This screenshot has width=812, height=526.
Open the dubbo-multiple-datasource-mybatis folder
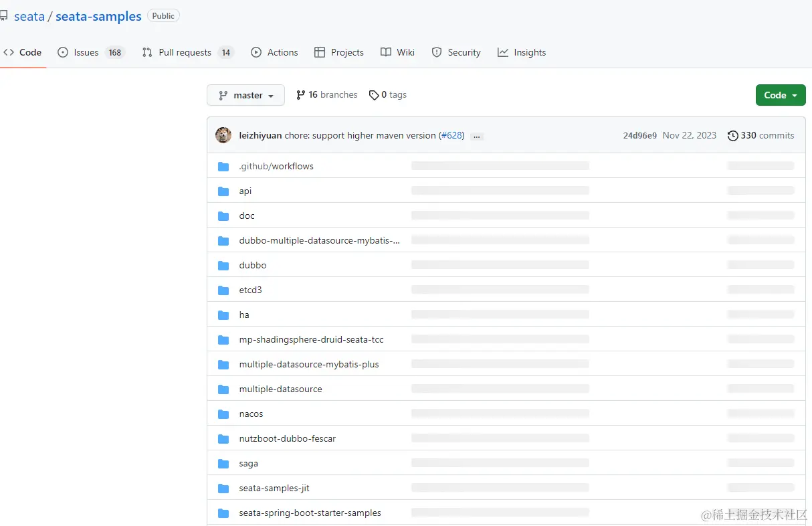tap(320, 240)
